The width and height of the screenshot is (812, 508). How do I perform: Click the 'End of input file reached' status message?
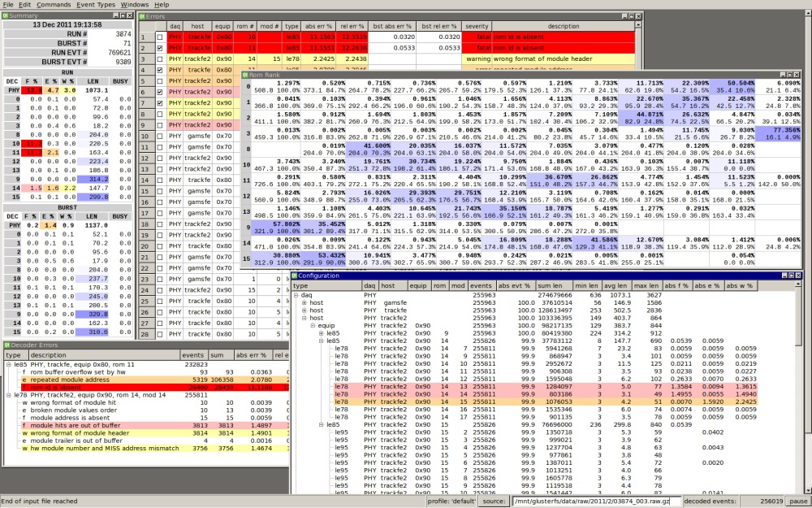(x=39, y=501)
